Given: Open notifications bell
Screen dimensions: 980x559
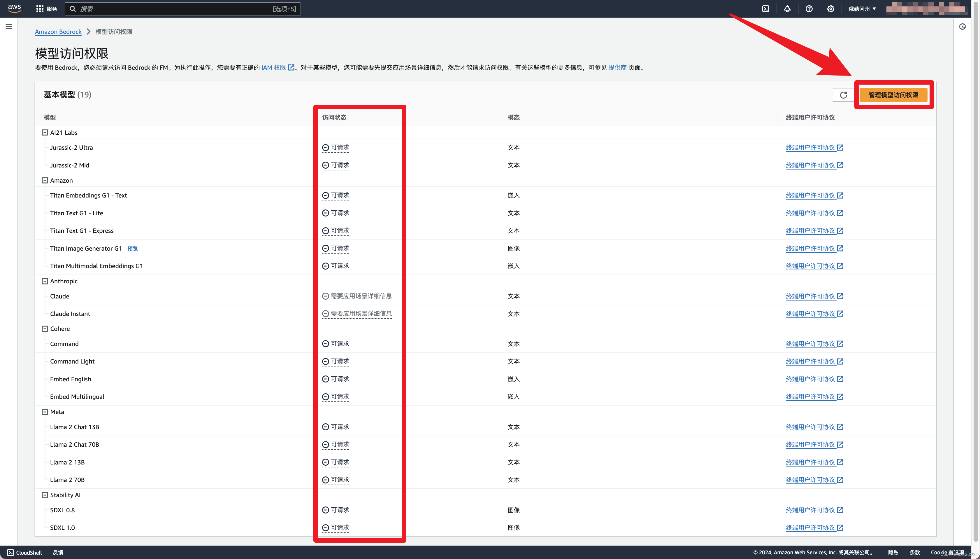Looking at the screenshot, I should pos(787,8).
